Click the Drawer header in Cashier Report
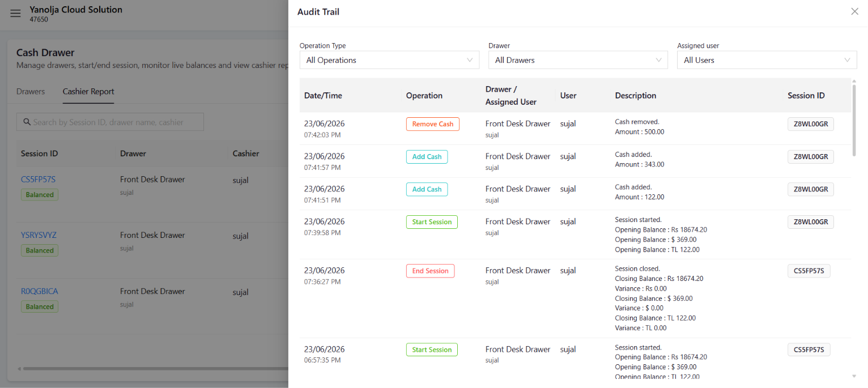 pos(133,154)
